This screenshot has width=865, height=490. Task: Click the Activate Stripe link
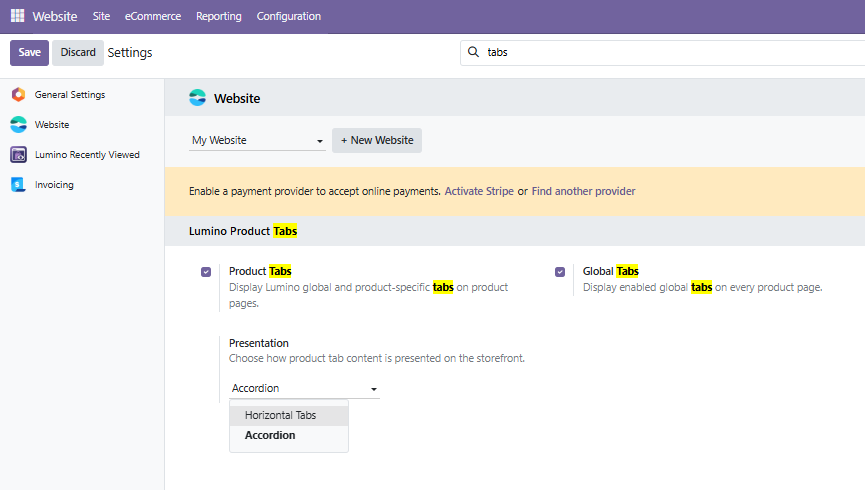479,191
